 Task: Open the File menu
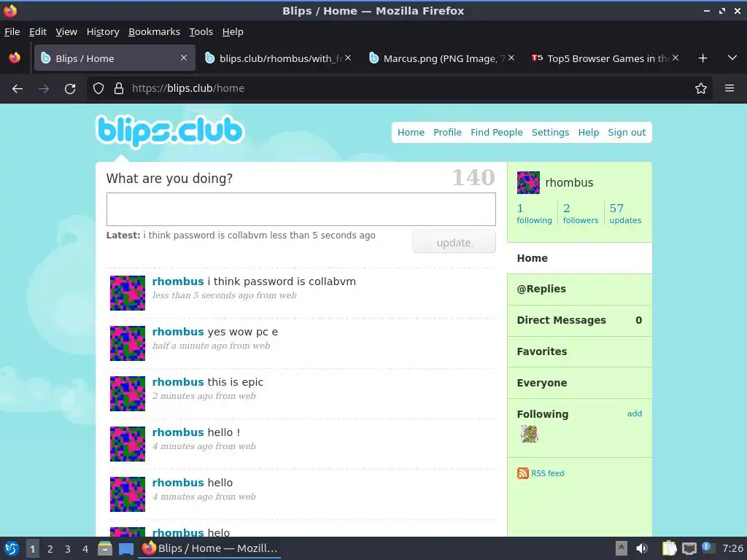(12, 32)
